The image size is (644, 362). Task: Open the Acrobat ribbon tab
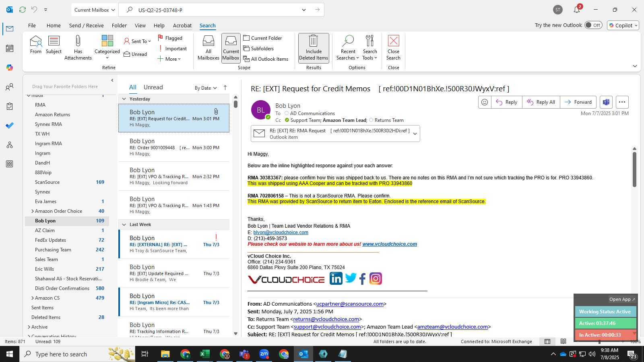point(182,25)
